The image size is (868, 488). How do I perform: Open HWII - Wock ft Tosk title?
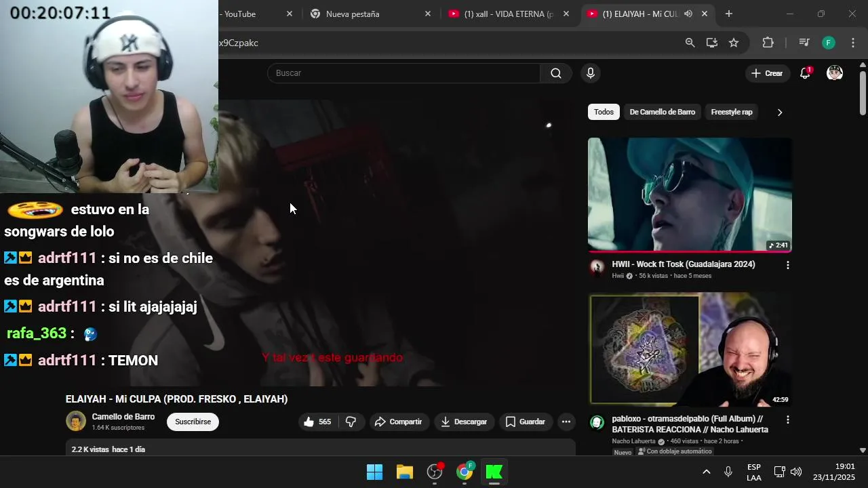pos(684,264)
